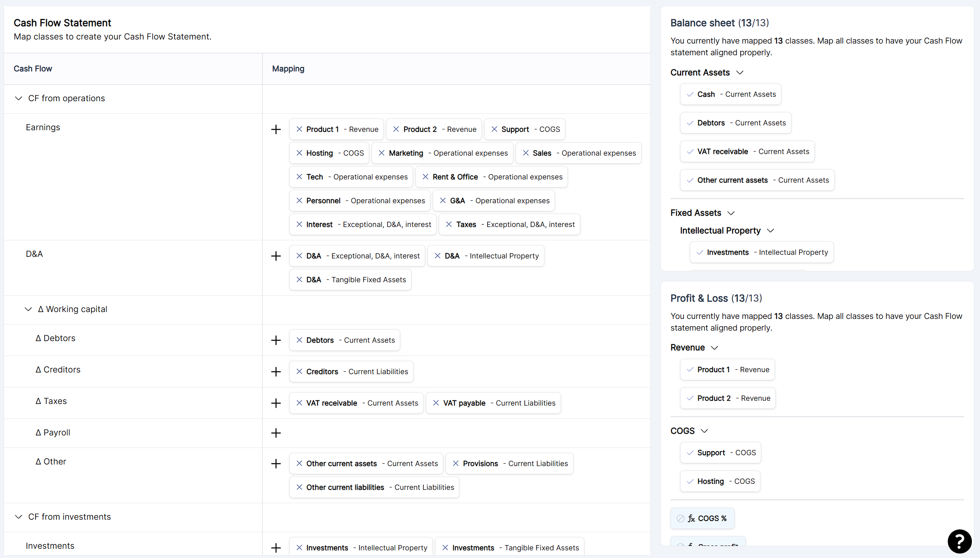Collapse the Current Assets list
Screen dimensions: 980x558
pos(740,73)
